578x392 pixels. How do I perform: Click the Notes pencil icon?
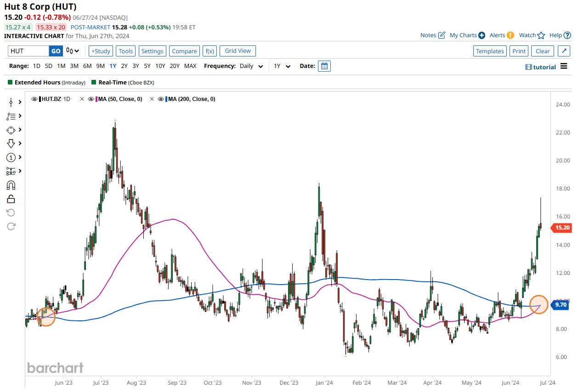pyautogui.click(x=442, y=35)
